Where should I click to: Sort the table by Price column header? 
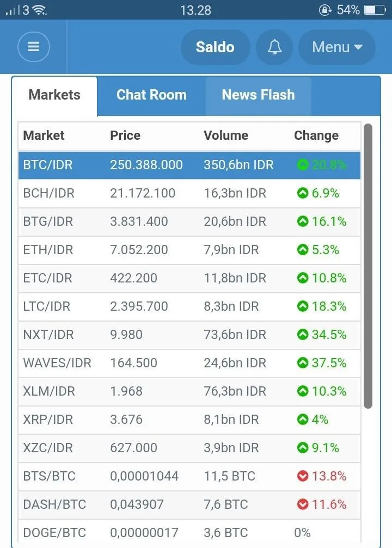[125, 136]
